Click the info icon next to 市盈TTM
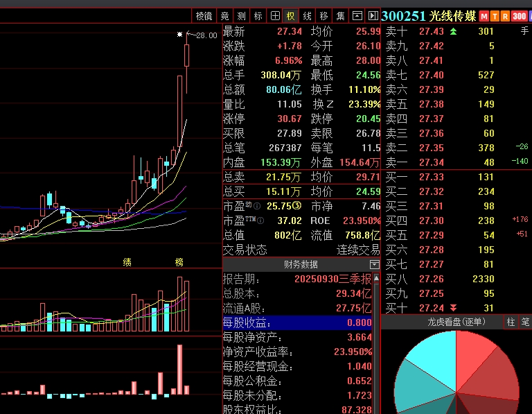Image resolution: width=532 pixels, height=414 pixels. point(260,221)
